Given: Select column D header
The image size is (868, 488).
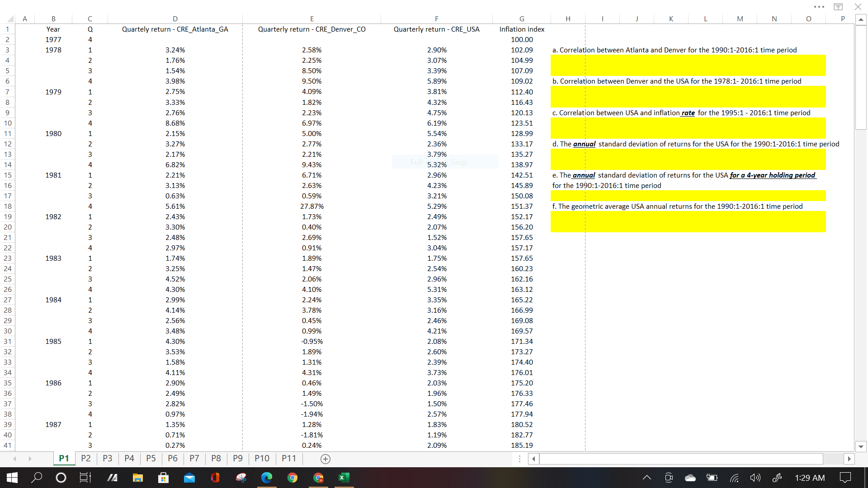Looking at the screenshot, I should [x=175, y=19].
